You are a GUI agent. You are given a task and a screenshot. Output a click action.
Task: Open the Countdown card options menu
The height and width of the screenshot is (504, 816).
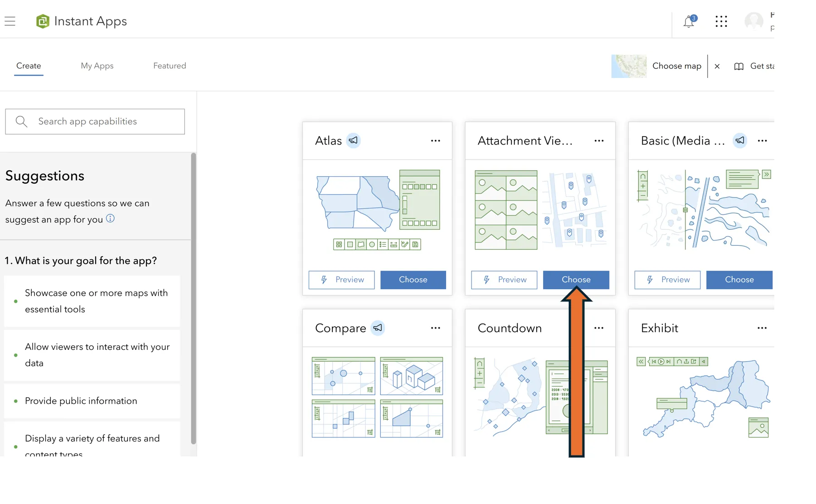[x=598, y=328]
